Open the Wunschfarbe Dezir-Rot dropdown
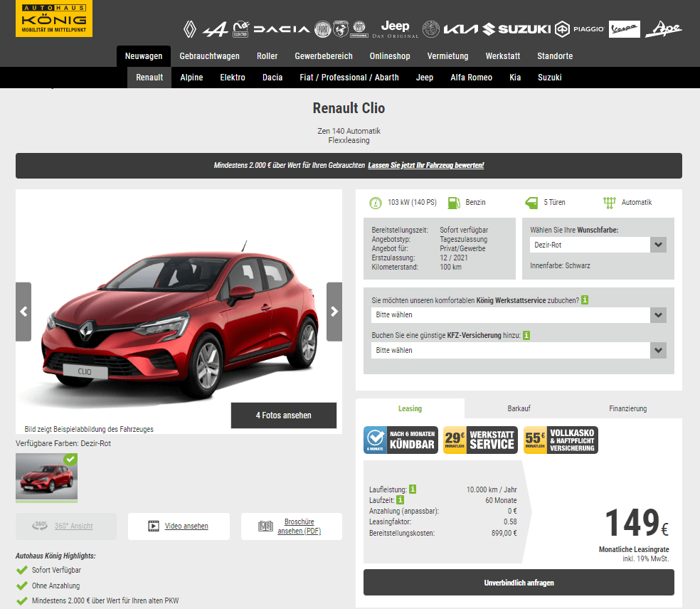This screenshot has width=700, height=609. click(x=598, y=245)
